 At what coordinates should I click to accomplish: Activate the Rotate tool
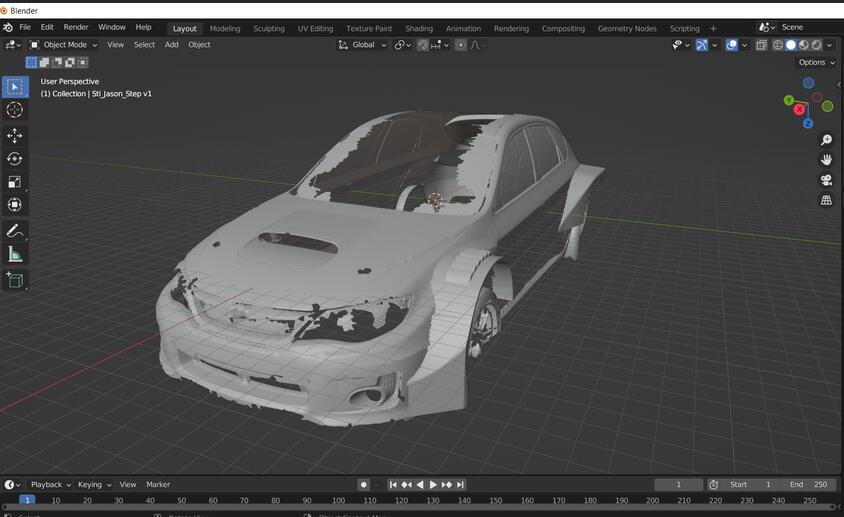[15, 159]
